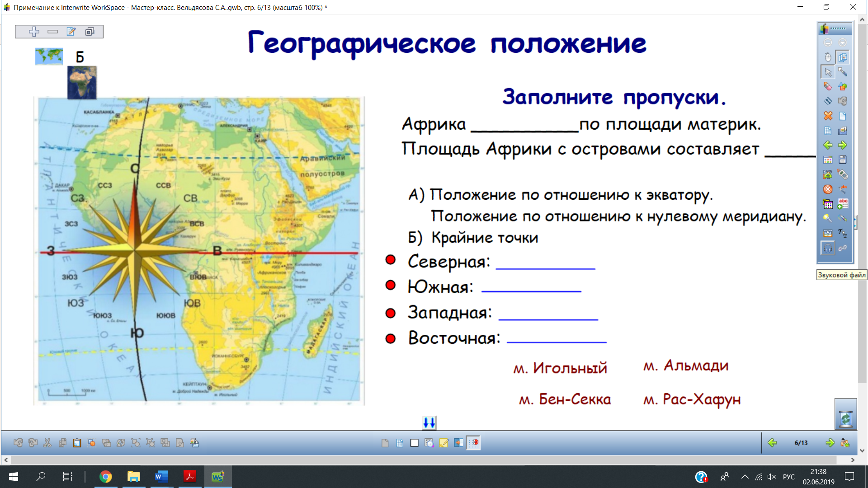Toggle the snap-to-grid magnet icon

[473, 443]
